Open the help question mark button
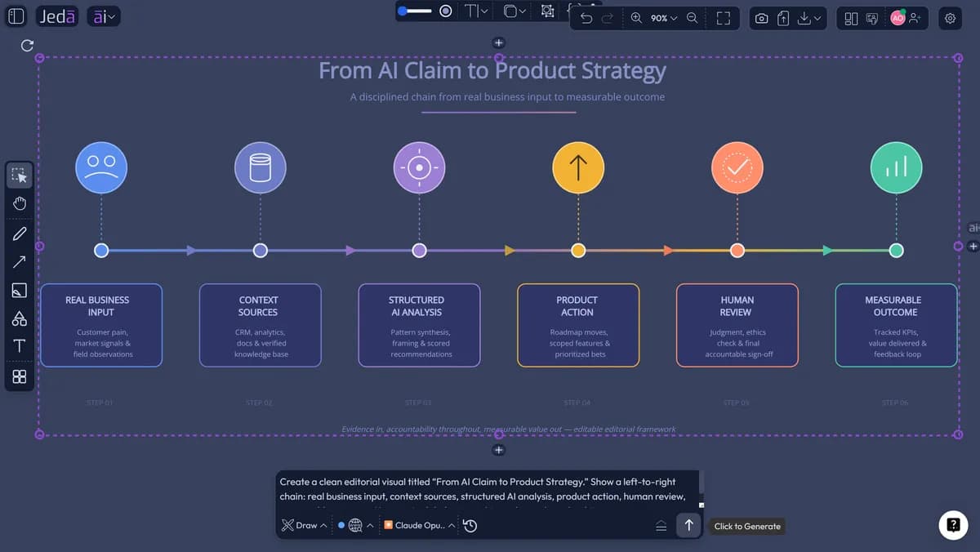Screen dimensions: 980x552 coord(952,525)
